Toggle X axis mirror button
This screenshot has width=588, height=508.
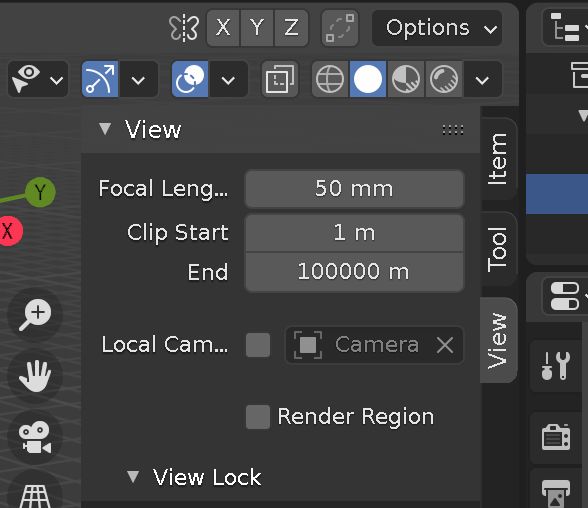click(223, 28)
